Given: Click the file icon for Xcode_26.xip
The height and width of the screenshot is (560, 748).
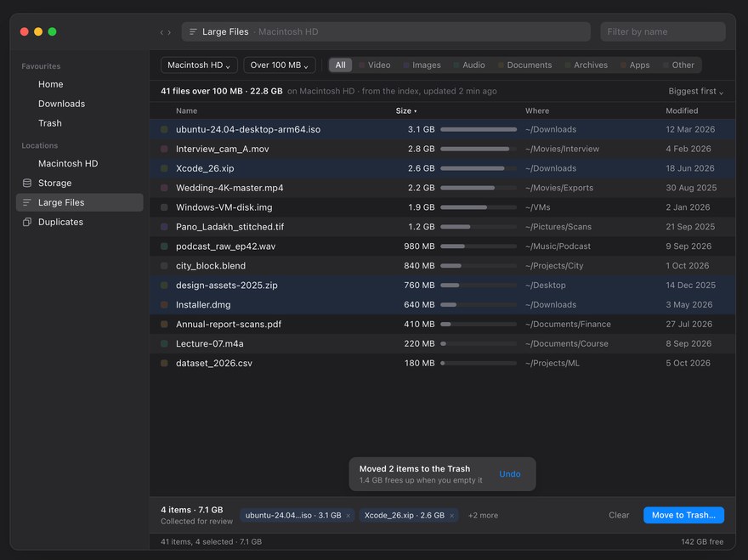Looking at the screenshot, I should click(x=164, y=168).
